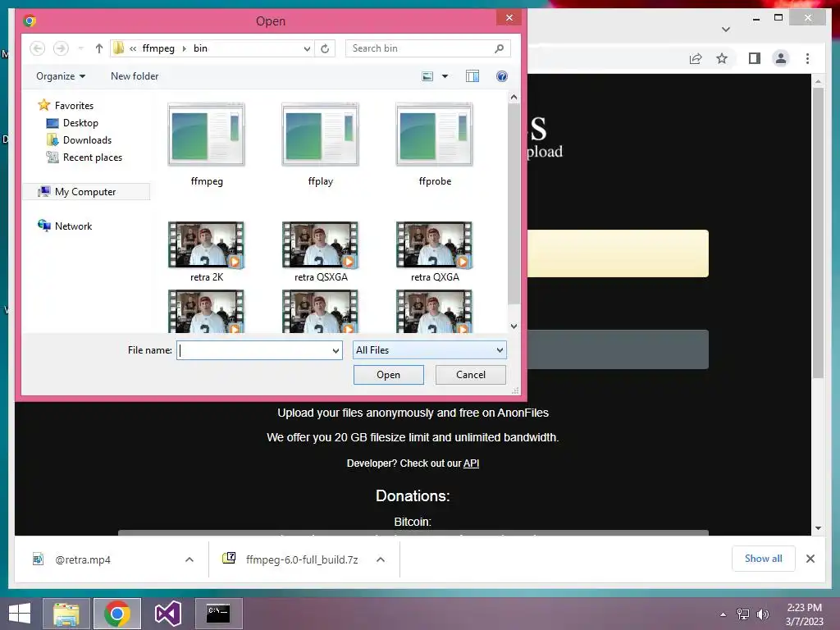Open Chrome three-dot menu

click(807, 58)
